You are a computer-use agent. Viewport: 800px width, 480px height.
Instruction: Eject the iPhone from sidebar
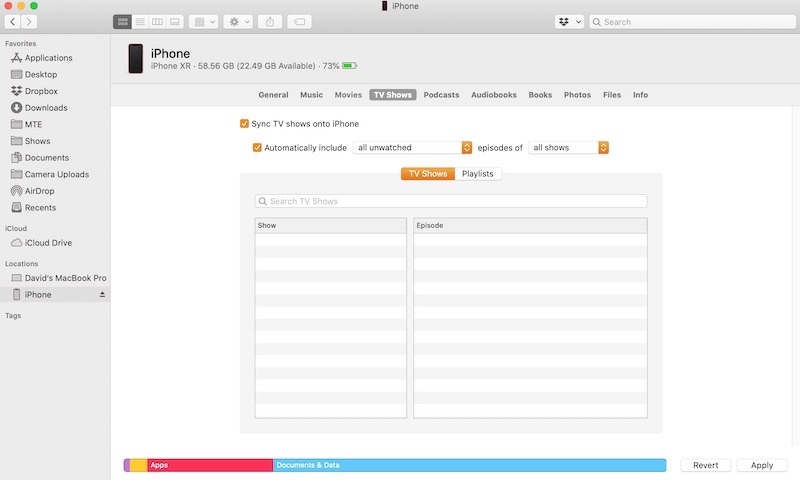(101, 295)
